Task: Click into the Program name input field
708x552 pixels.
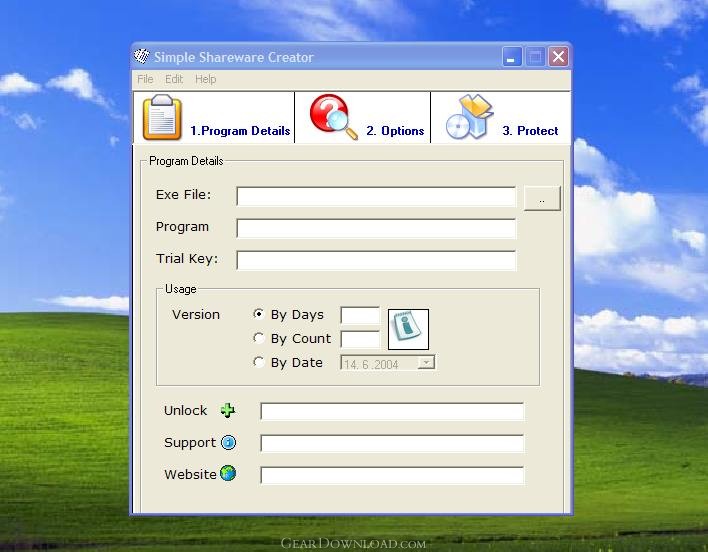Action: click(x=376, y=228)
